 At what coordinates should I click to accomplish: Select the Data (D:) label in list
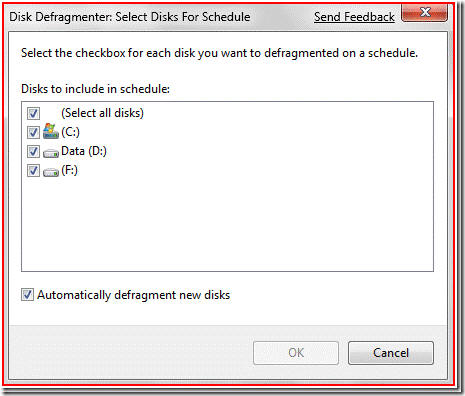(84, 151)
